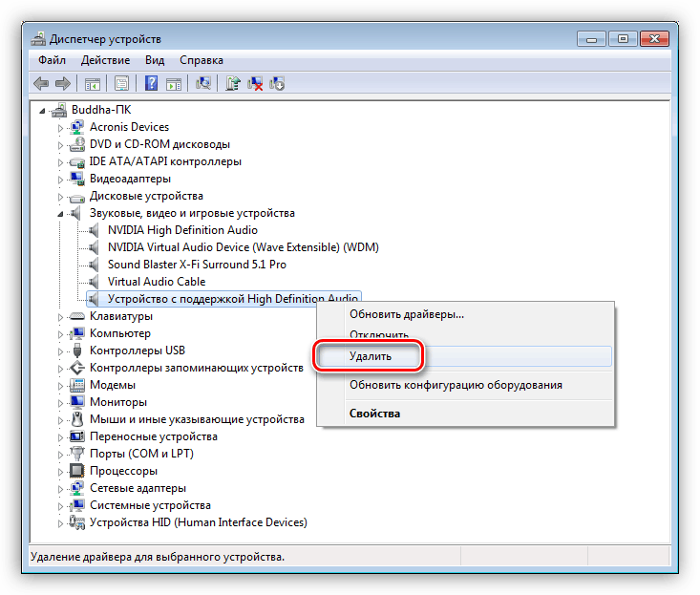The height and width of the screenshot is (595, 700).
Task: Select the Видеоадаптеры label
Action: tap(131, 179)
